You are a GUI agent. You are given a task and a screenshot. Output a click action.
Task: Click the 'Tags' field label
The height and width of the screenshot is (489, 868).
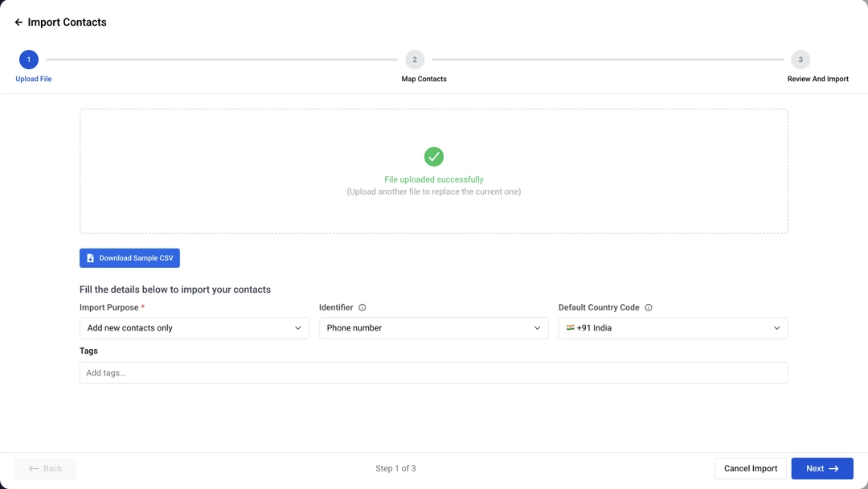(88, 351)
